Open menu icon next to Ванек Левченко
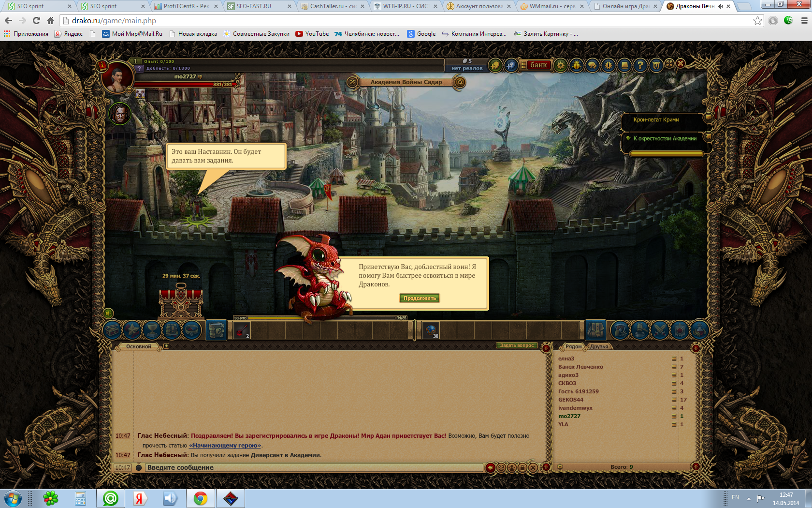 point(674,367)
